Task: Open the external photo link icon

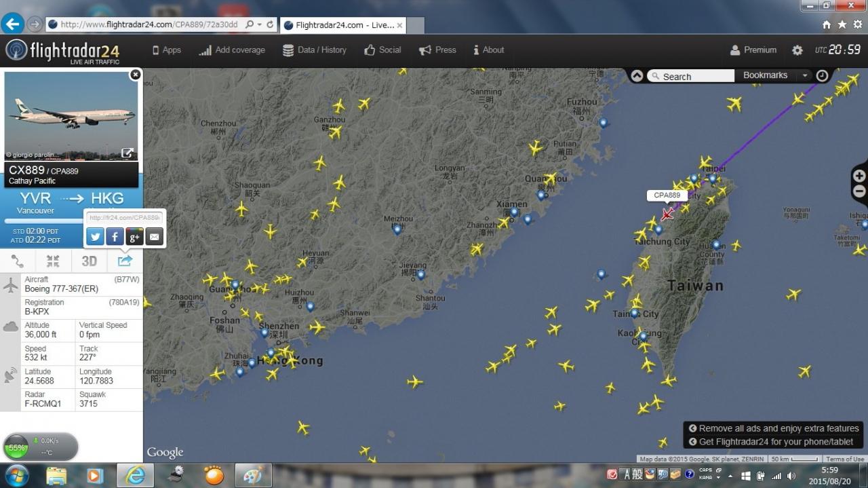Action: (x=127, y=153)
